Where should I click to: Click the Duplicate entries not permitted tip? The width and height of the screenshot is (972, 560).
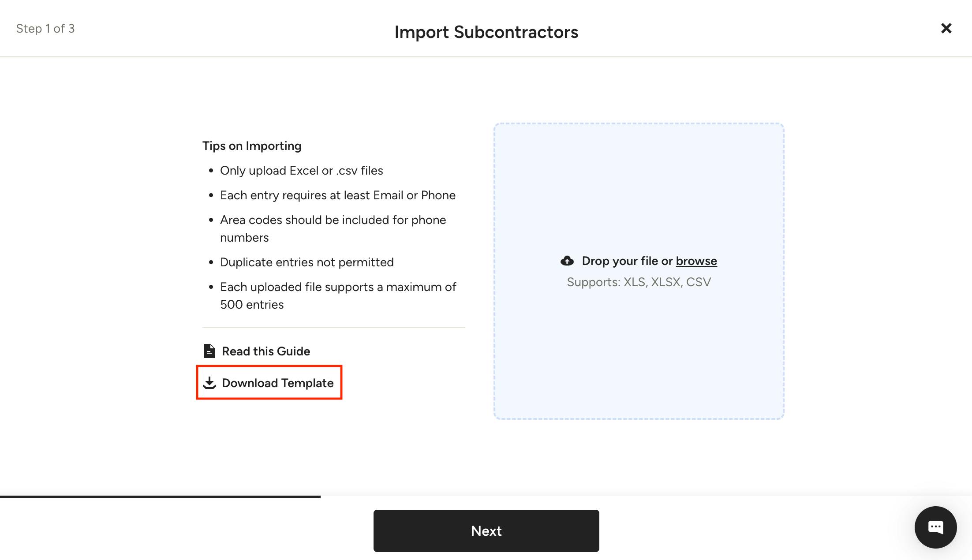point(307,262)
